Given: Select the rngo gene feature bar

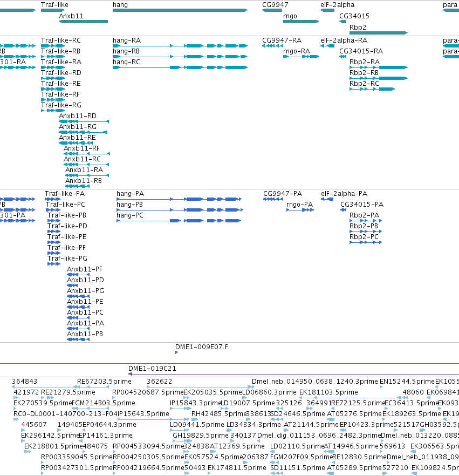Looking at the screenshot, I should click(x=302, y=22).
